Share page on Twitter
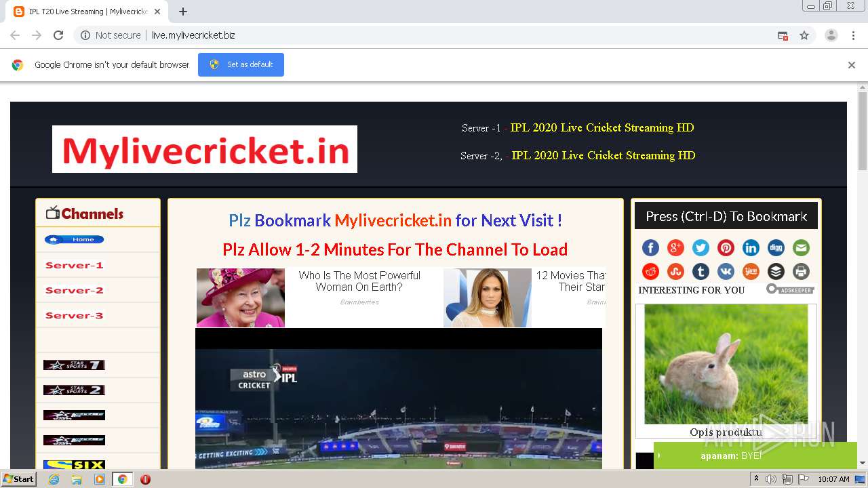Screen dimensions: 868x488 coord(701,247)
